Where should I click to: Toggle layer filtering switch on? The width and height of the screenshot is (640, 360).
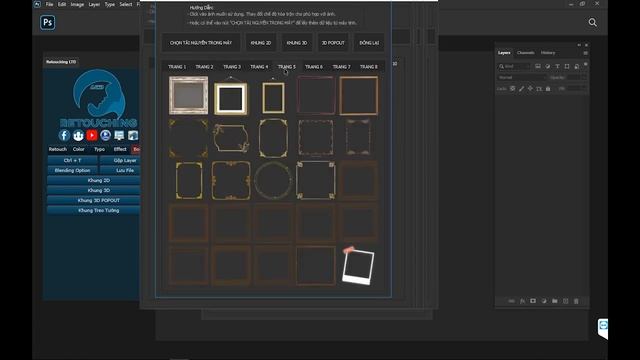click(x=586, y=64)
